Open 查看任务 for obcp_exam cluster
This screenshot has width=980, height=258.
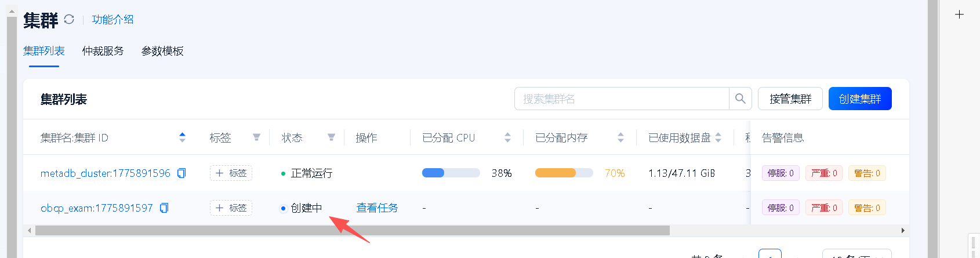(377, 208)
